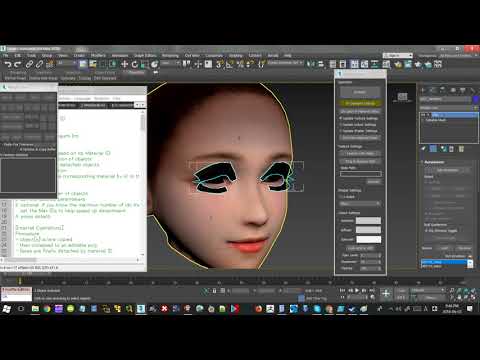The width and height of the screenshot is (480, 360).
Task: Select Editable Mesh in the modifier stack
Action: click(x=436, y=120)
